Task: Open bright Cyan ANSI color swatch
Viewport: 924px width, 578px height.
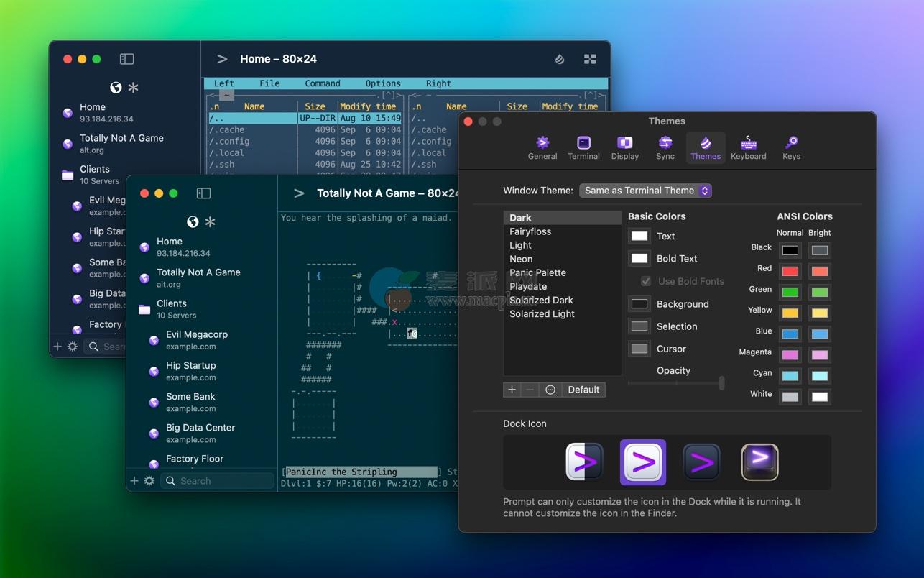Action: click(820, 375)
